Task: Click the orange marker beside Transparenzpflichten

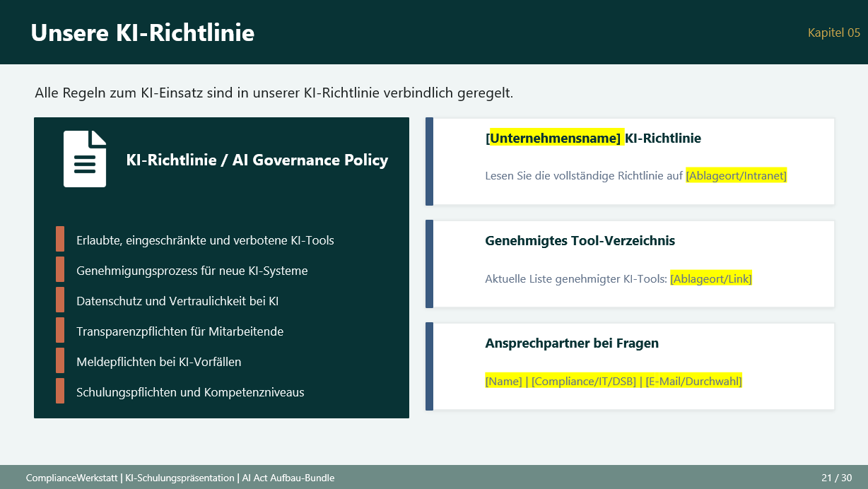Action: (60, 330)
